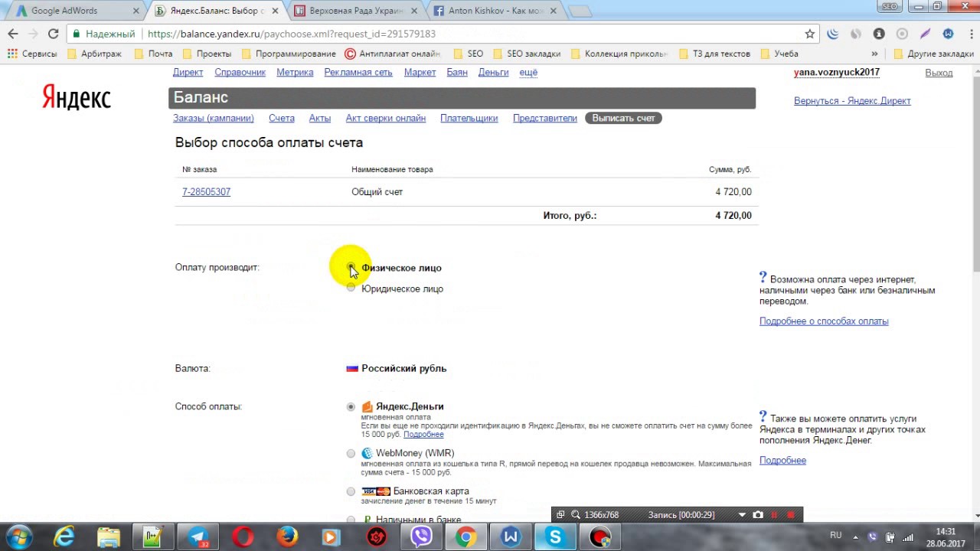Choose WebMoney (WMR) payment method
This screenshot has height=551, width=980.
click(x=351, y=453)
